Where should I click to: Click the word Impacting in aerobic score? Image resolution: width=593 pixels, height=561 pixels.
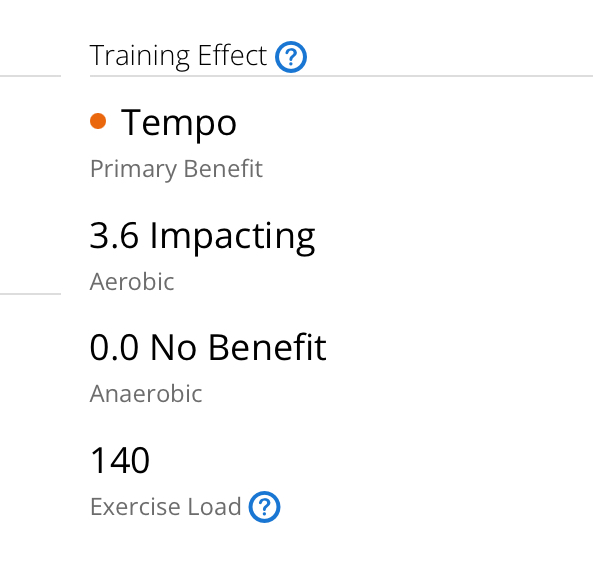tap(233, 238)
